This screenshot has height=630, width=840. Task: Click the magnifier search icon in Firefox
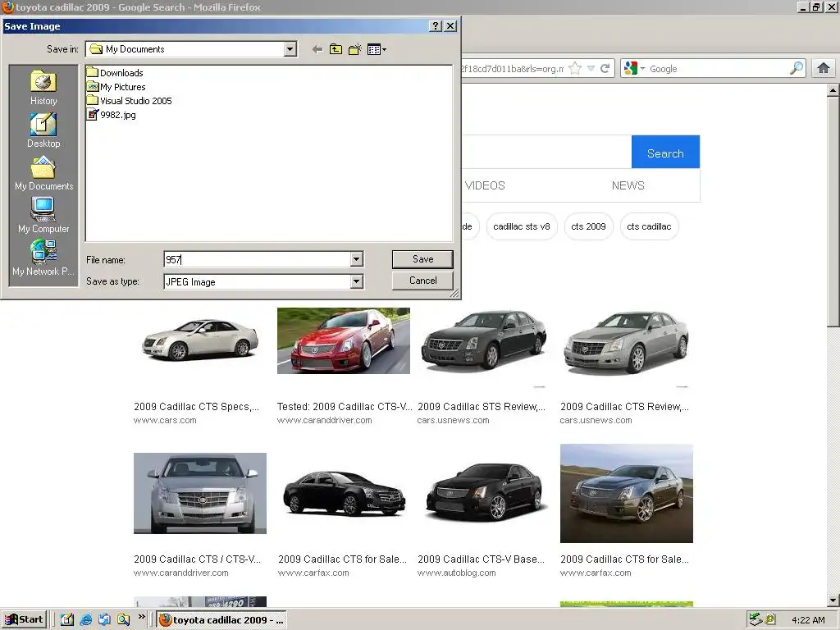click(x=797, y=69)
